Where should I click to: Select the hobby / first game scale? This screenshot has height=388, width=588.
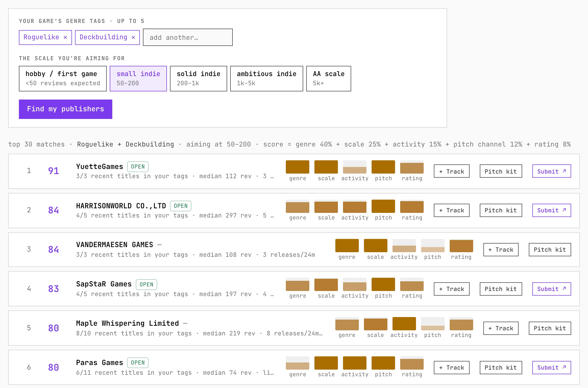(63, 79)
